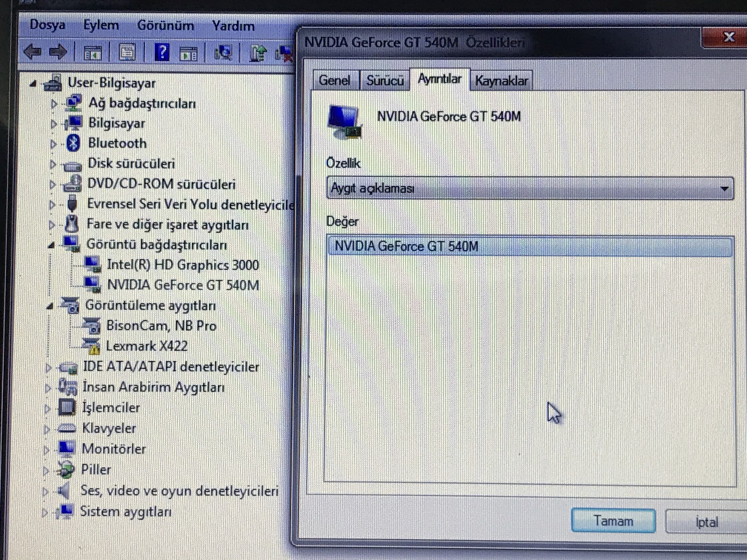Screen dimensions: 747x560
Task: Open the Görünüm menu
Action: (165, 26)
